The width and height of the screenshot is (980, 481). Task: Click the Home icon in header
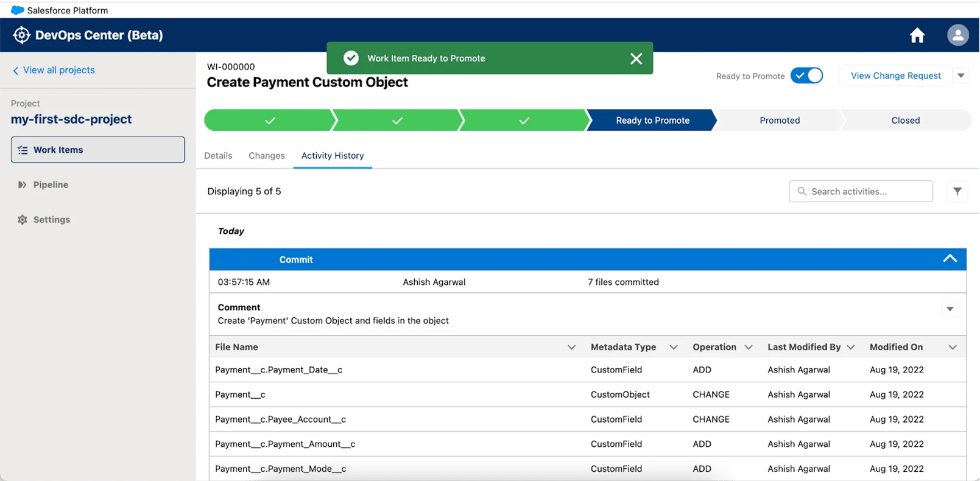coord(917,36)
